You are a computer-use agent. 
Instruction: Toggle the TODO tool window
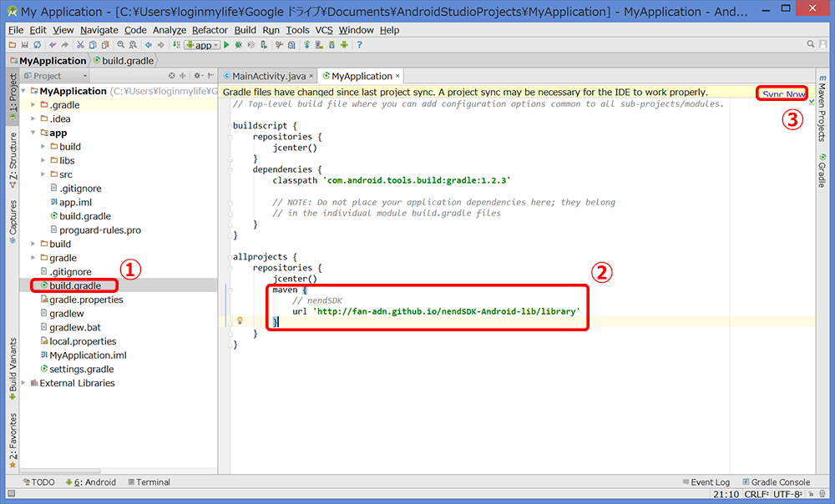click(39, 482)
